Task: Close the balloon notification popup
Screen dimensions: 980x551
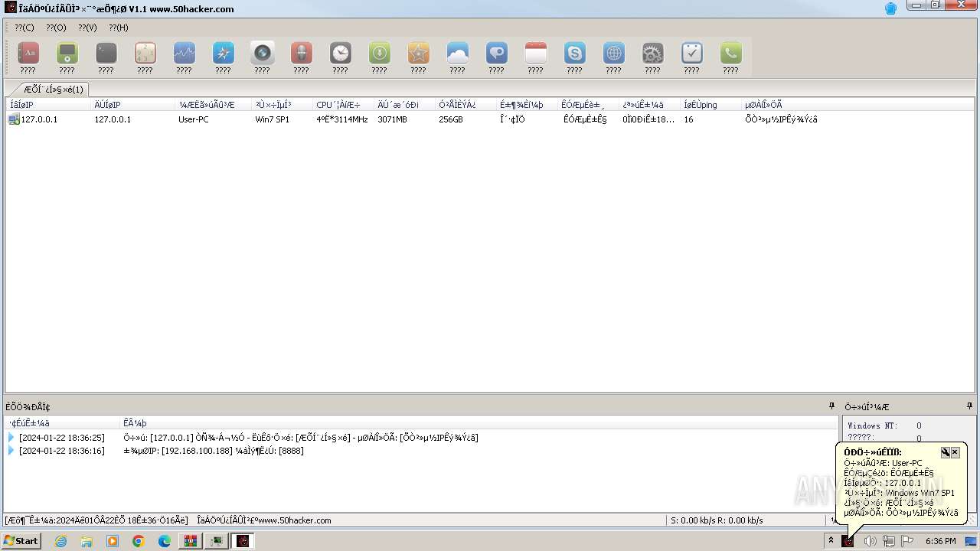Action: tap(955, 452)
